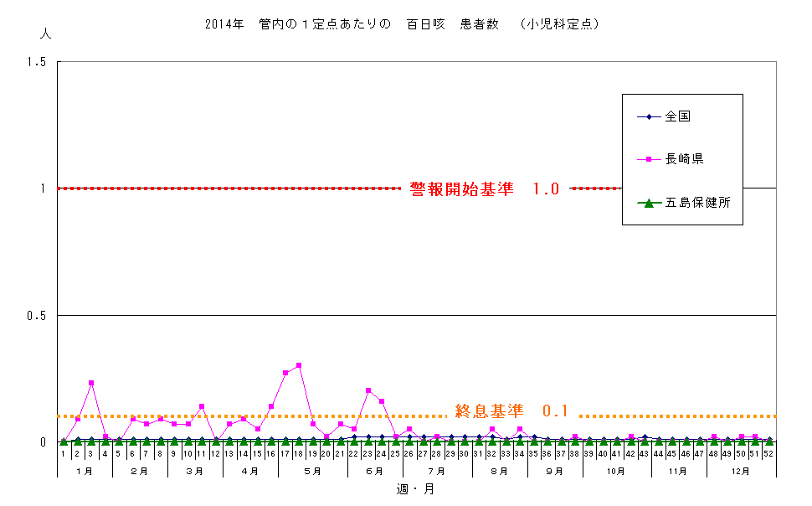Select the 全国 legend entry

point(665,116)
